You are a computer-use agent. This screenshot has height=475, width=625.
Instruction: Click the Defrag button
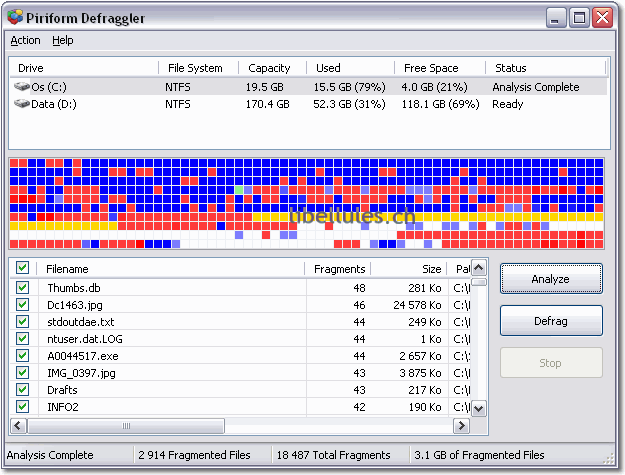(x=551, y=321)
